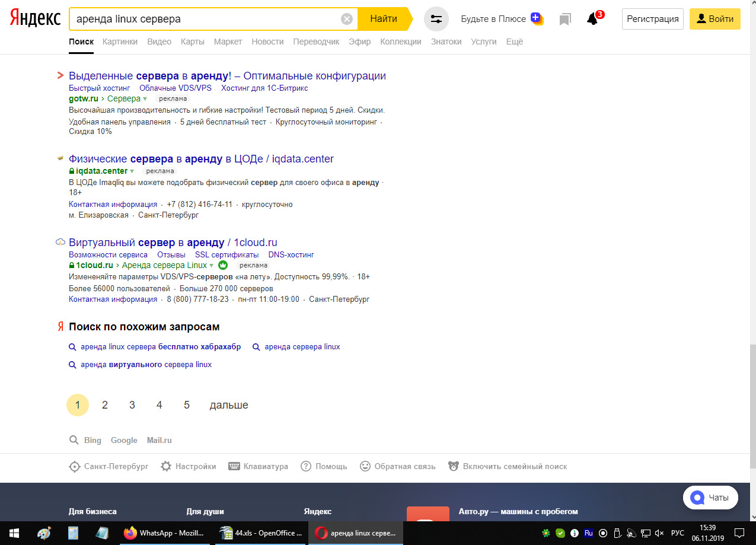Search the same query on Google
The width and height of the screenshot is (756, 545).
(x=124, y=440)
